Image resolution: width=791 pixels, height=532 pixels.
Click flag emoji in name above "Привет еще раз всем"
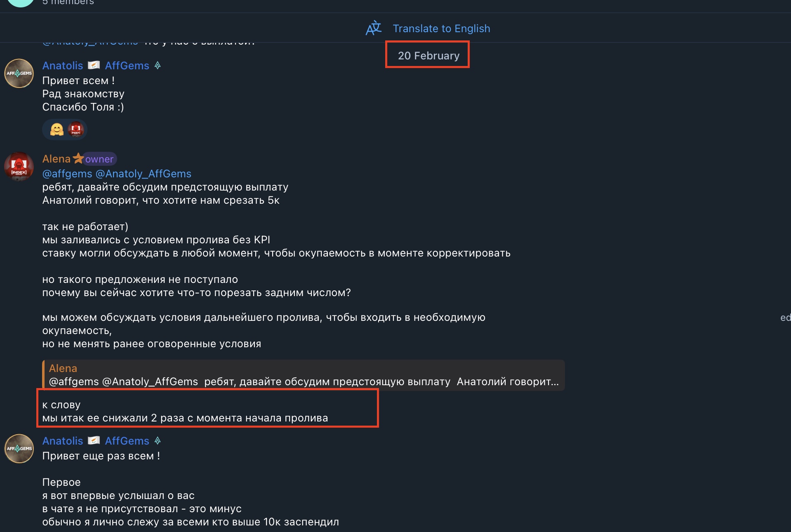click(x=94, y=441)
